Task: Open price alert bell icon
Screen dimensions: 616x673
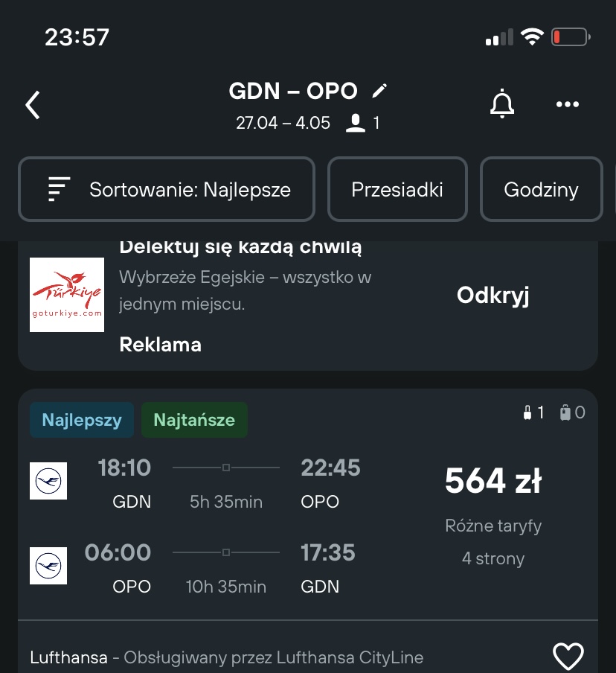Action: (502, 103)
